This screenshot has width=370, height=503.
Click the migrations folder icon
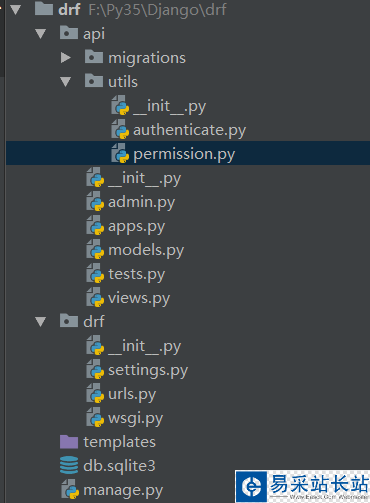tap(94, 57)
